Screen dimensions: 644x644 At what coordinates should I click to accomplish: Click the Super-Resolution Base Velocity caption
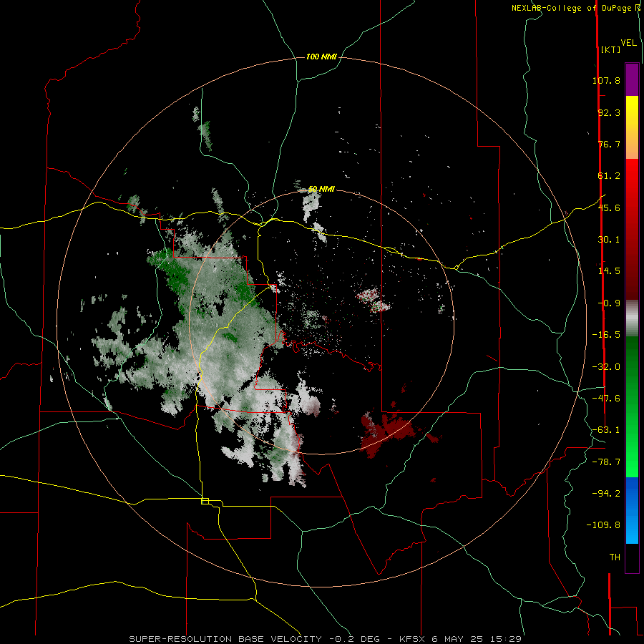point(326,639)
